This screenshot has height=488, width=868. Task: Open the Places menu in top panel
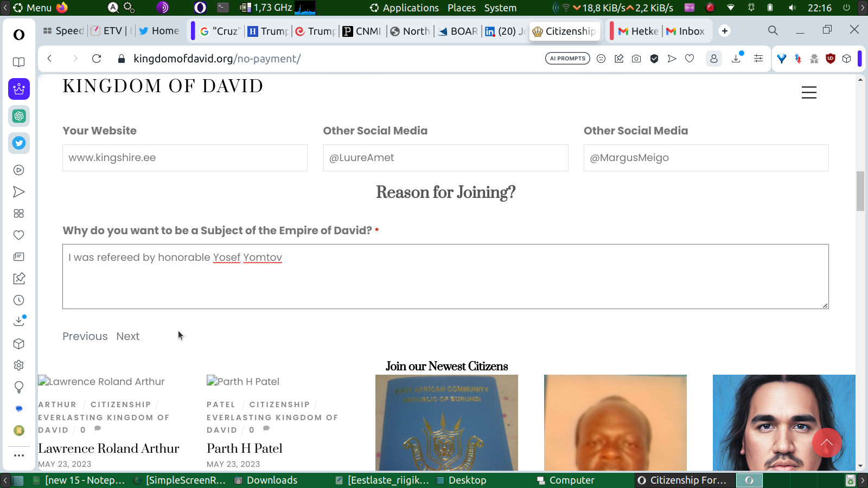[x=462, y=8]
